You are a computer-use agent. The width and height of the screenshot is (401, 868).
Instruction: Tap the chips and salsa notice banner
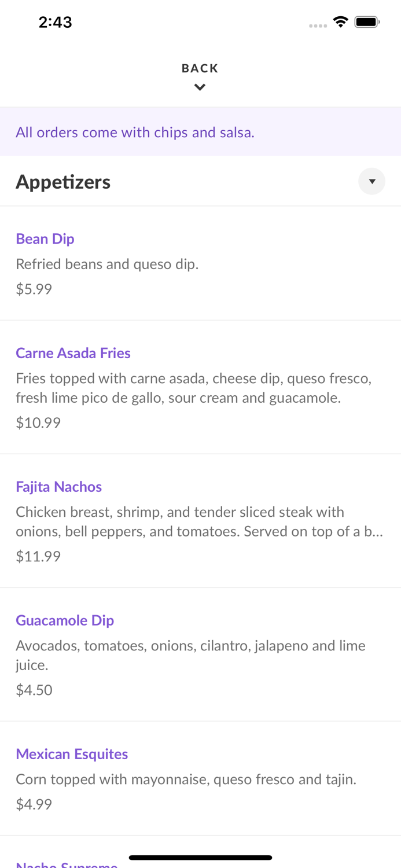[135, 132]
